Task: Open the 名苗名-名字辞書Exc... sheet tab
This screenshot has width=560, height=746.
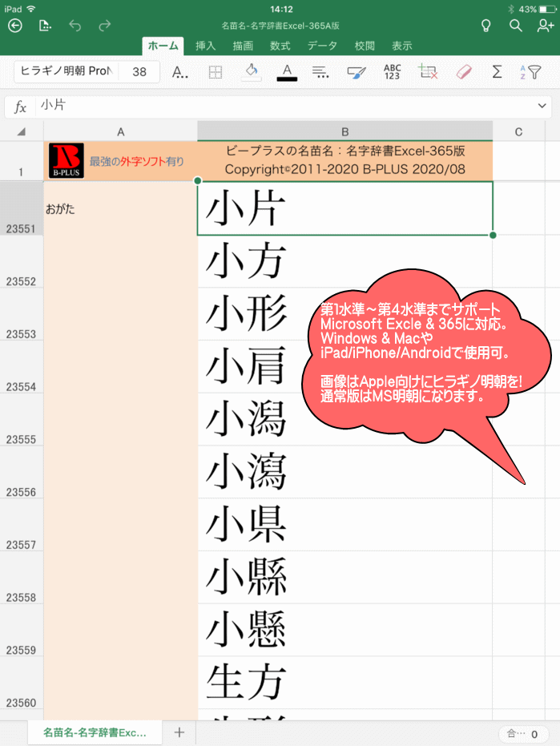Action: click(x=95, y=732)
